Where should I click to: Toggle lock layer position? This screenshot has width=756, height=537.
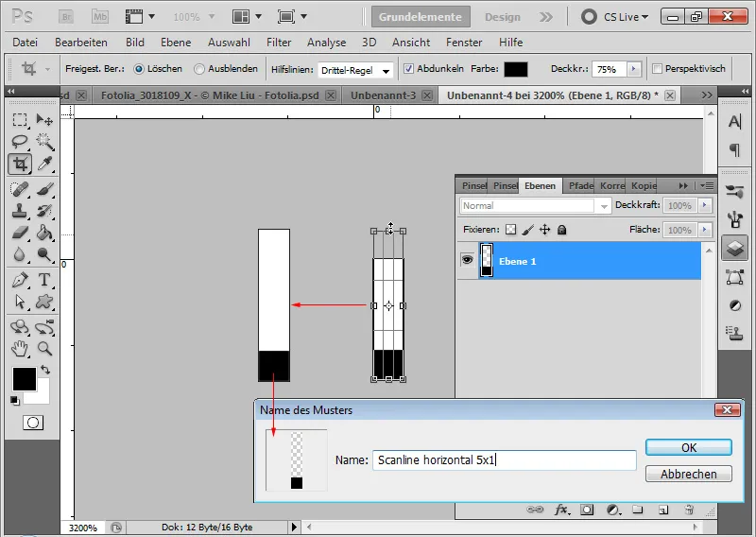point(545,230)
